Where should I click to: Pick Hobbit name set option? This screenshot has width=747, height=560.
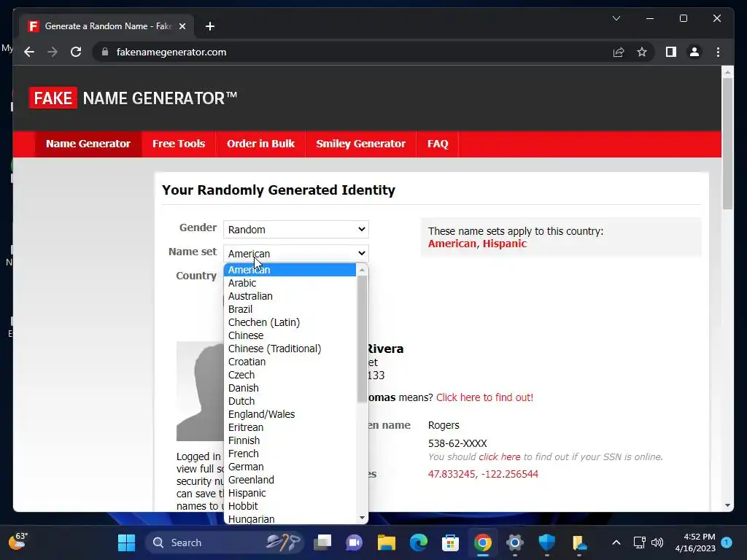click(290, 506)
